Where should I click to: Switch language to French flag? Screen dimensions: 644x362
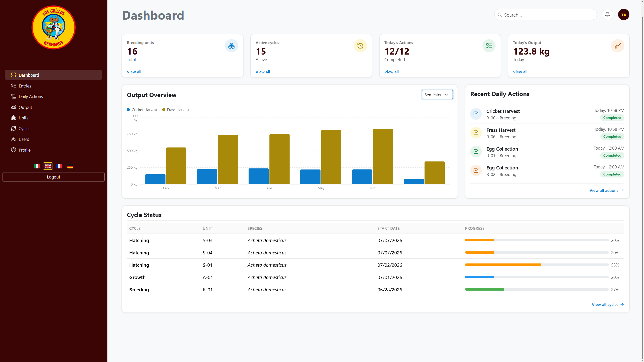point(59,166)
